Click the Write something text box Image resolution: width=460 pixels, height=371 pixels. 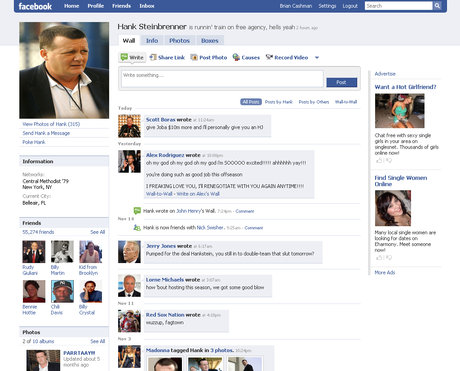tap(222, 79)
